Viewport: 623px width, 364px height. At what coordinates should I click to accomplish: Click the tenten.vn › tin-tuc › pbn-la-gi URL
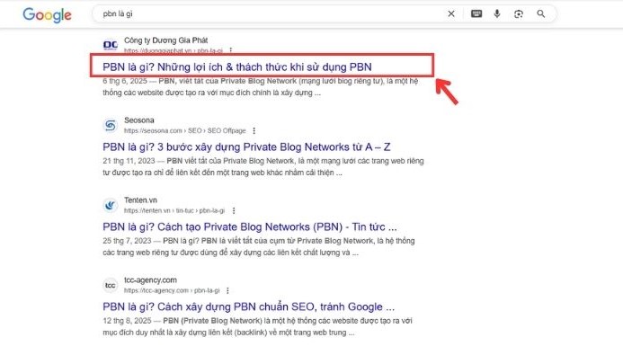tap(174, 210)
